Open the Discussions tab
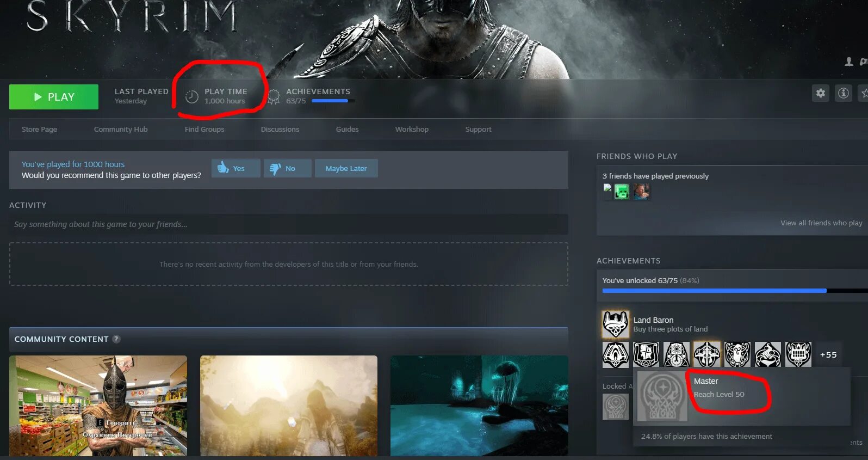 tap(280, 130)
